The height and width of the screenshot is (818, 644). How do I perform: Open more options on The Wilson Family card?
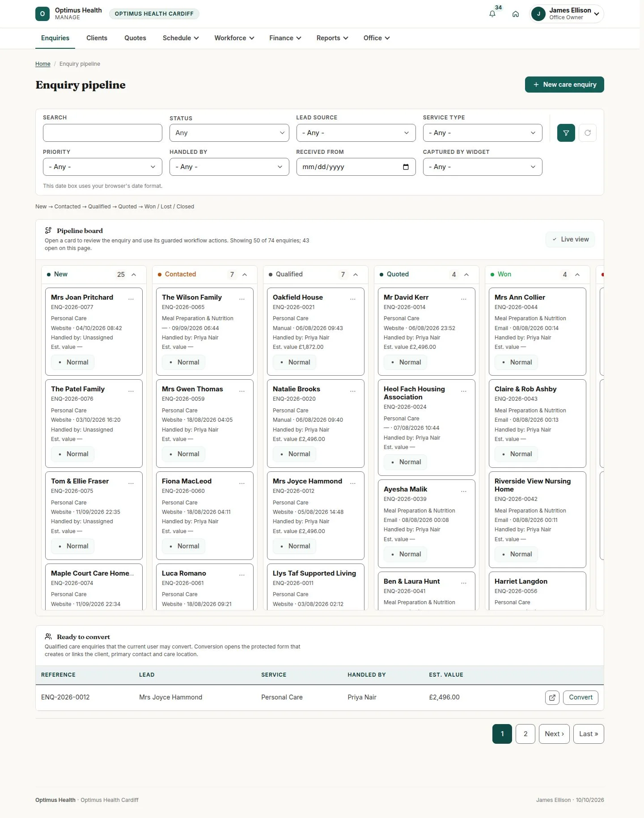coord(242,299)
